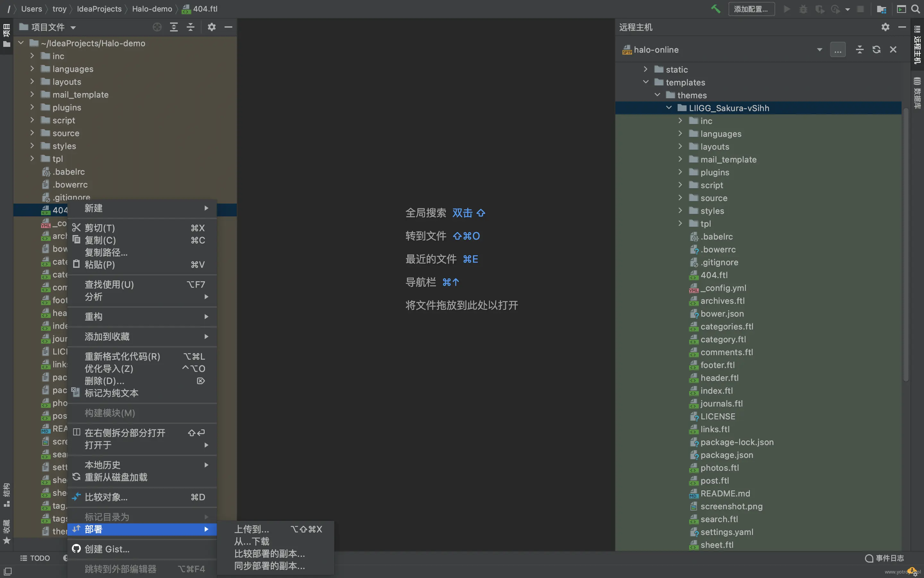Open the remote host tab on right sidebar
Screen dimensions: 924x578
point(917,44)
